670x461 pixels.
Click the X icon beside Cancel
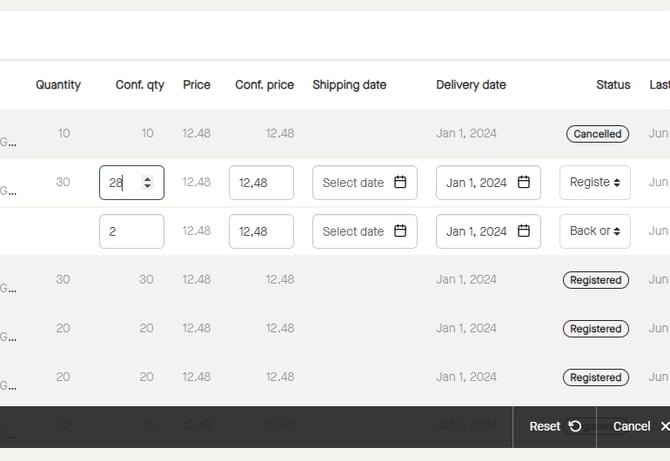click(665, 426)
